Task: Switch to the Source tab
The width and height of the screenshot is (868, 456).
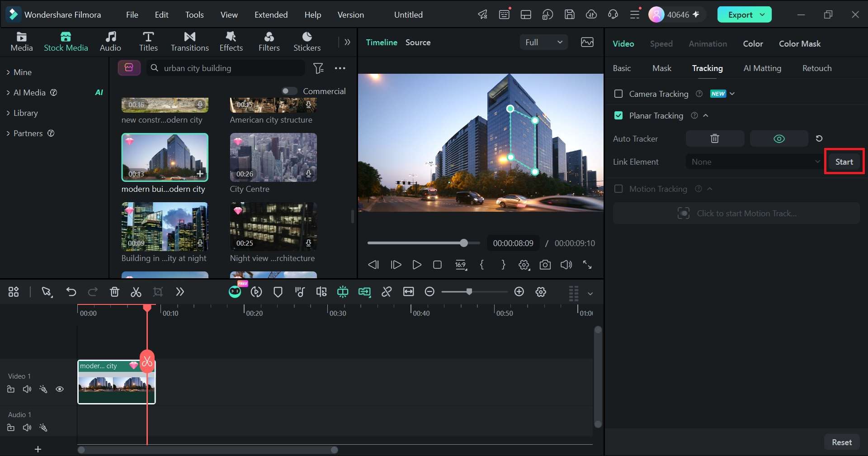Action: [418, 42]
